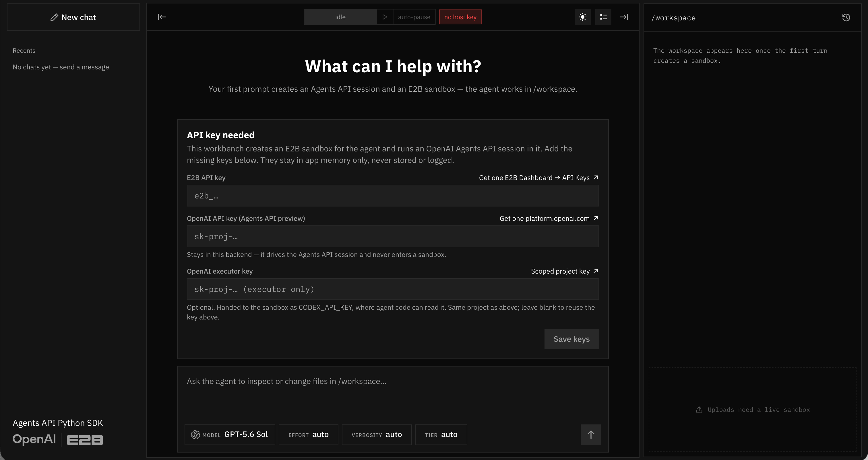Open the EFFORT auto dropdown

point(308,435)
